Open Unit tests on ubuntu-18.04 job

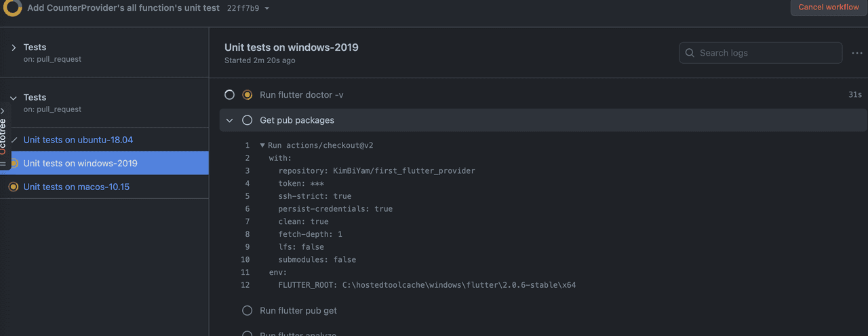78,140
